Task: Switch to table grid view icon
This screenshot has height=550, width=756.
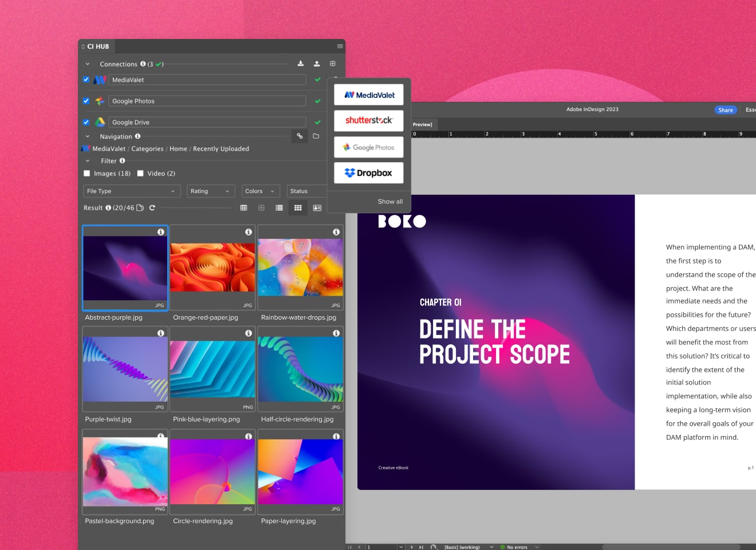Action: [243, 208]
